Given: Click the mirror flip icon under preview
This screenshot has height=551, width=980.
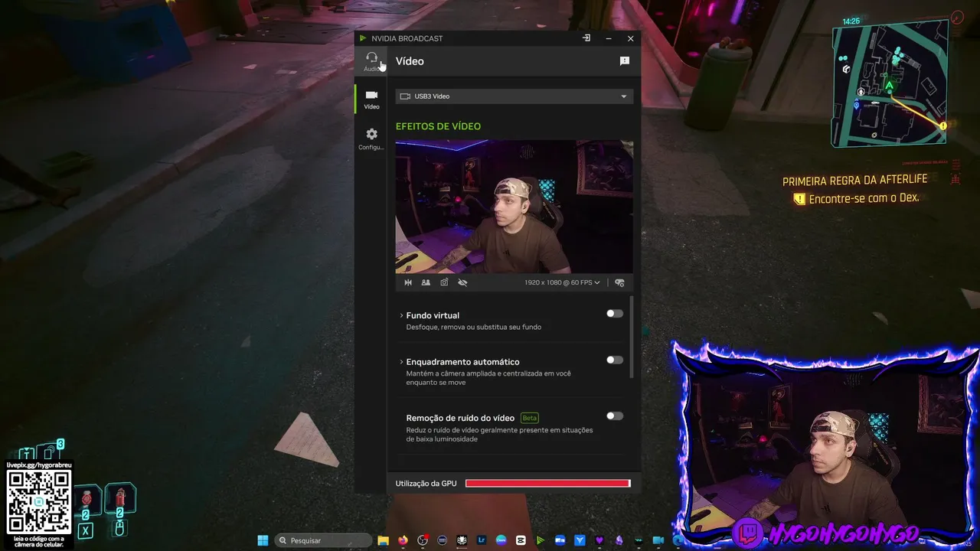Looking at the screenshot, I should [408, 282].
